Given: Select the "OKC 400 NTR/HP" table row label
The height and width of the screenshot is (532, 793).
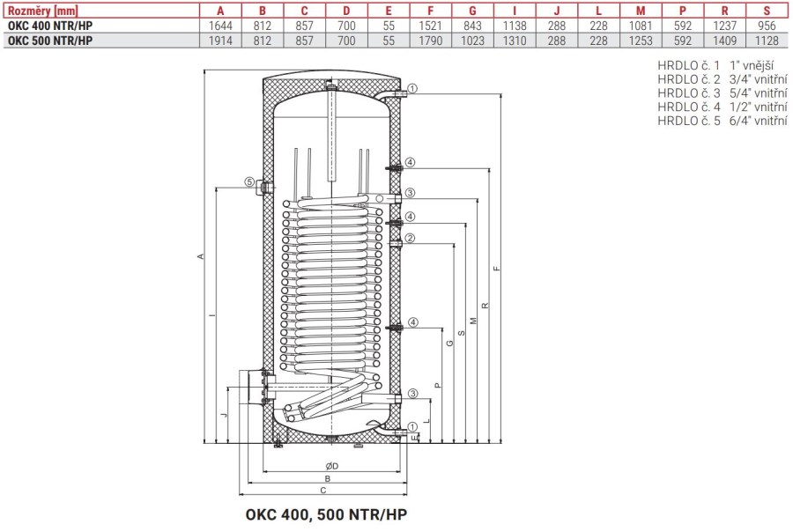Looking at the screenshot, I should pos(50,26).
